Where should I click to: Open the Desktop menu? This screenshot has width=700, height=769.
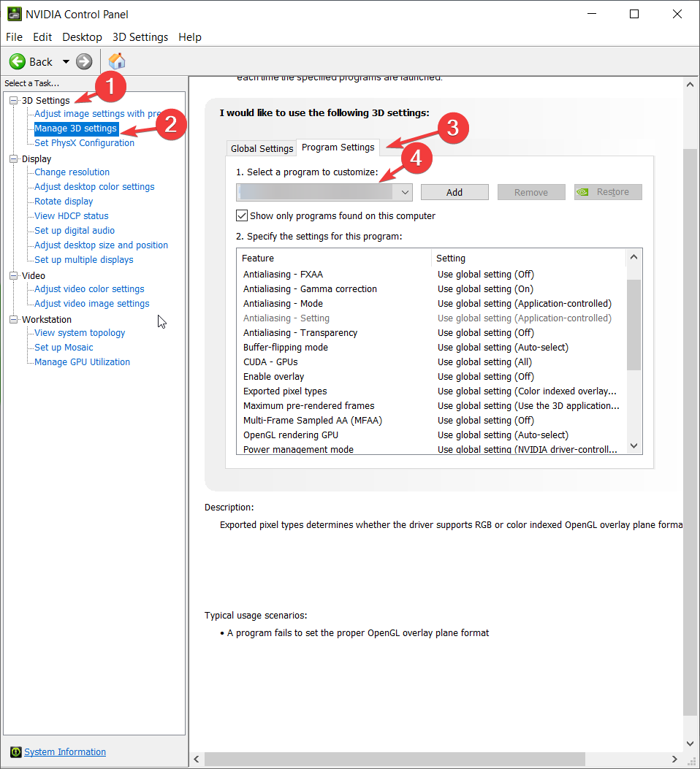coord(82,37)
